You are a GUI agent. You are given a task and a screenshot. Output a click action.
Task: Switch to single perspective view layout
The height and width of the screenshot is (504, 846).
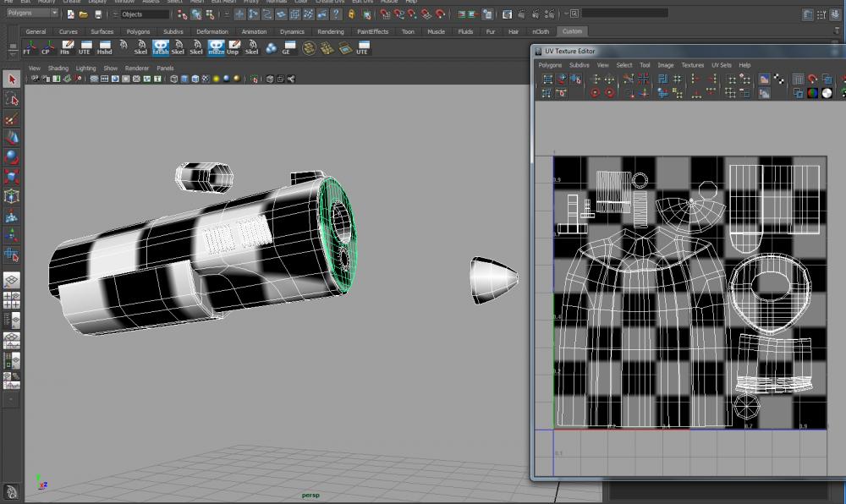[x=12, y=280]
